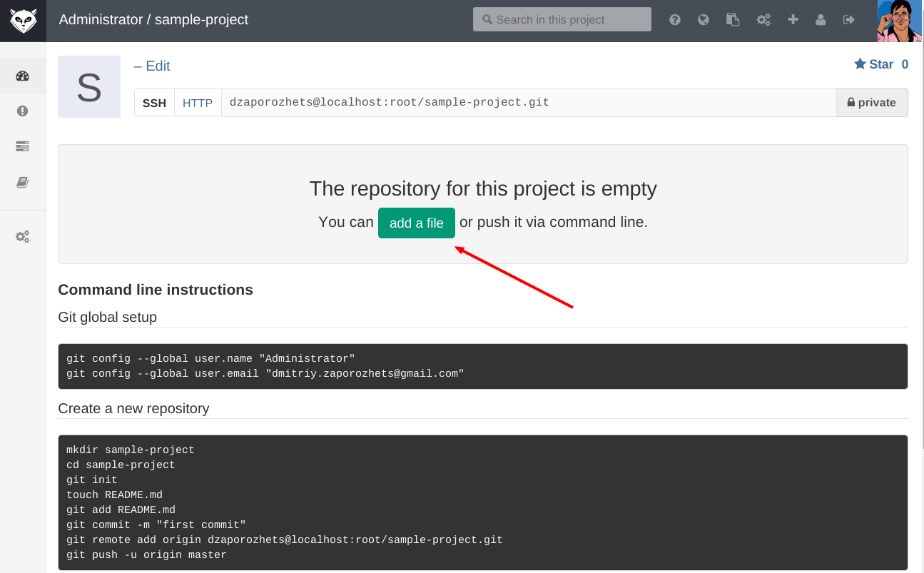This screenshot has width=924, height=573.
Task: Open snippets via clipboard icon in navbar
Action: click(733, 20)
